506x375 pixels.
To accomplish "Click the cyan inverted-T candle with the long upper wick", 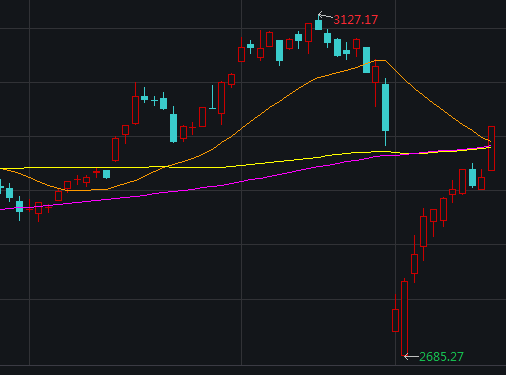I will [x=212, y=97].
